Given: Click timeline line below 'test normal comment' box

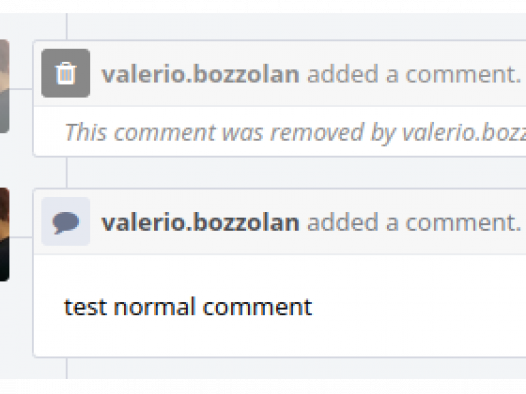Looking at the screenshot, I should point(67,368).
